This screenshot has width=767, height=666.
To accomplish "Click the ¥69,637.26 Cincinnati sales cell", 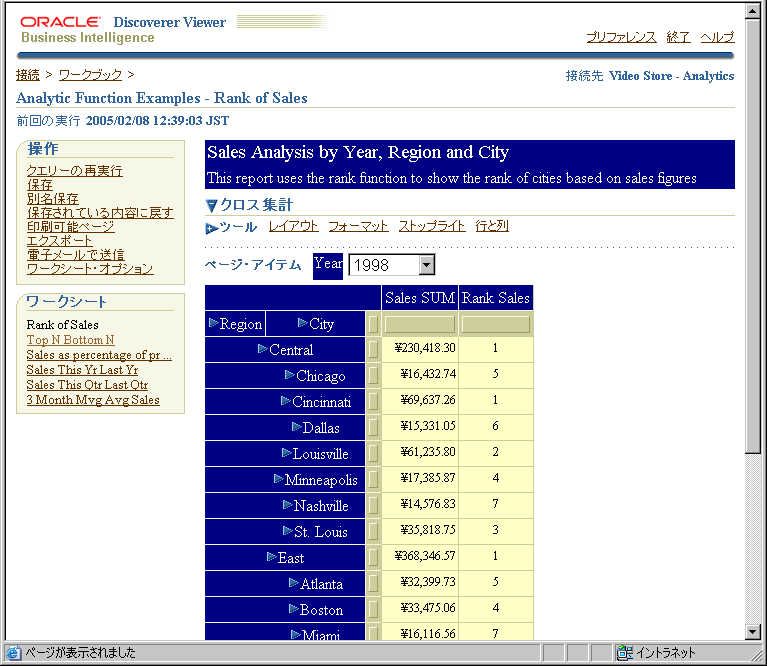I will coord(420,400).
